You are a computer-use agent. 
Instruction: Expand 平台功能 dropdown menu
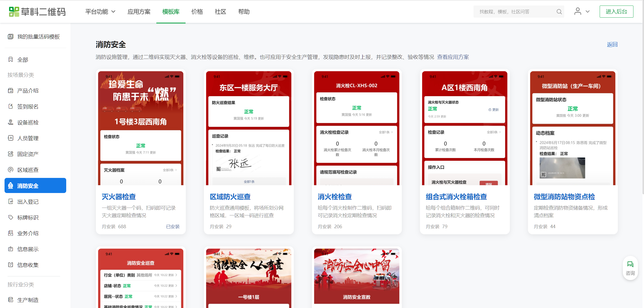click(100, 12)
